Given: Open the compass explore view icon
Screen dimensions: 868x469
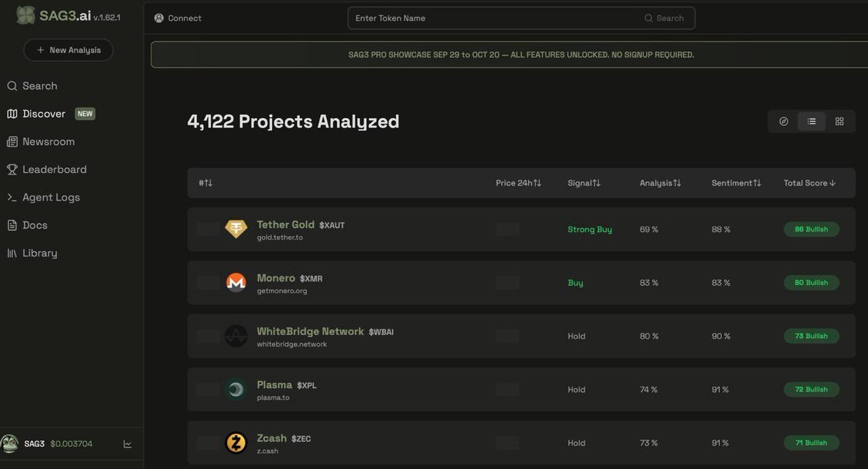Looking at the screenshot, I should pyautogui.click(x=783, y=122).
